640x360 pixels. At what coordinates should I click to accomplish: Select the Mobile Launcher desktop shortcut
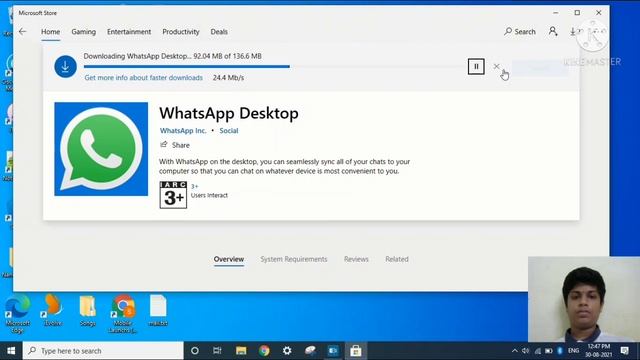[122, 313]
